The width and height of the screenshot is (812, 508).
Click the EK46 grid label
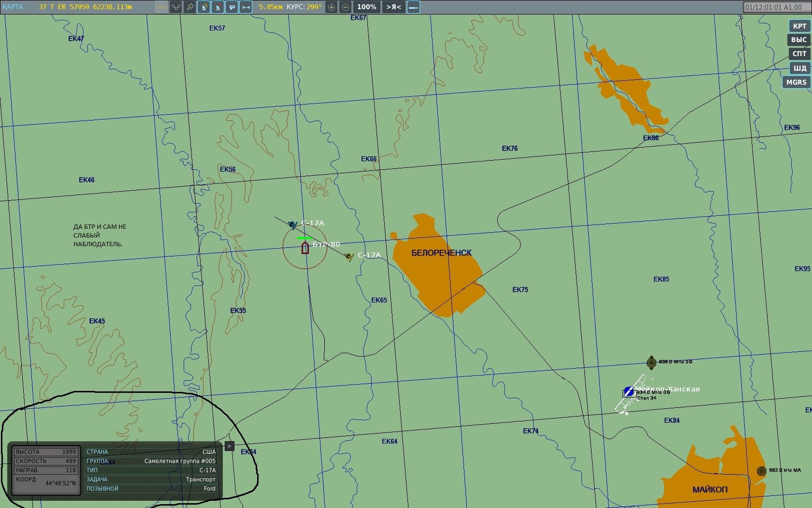pyautogui.click(x=87, y=180)
